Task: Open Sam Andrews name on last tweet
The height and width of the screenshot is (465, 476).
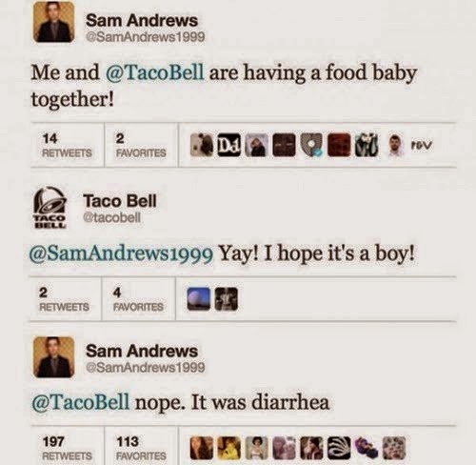Action: pos(142,351)
